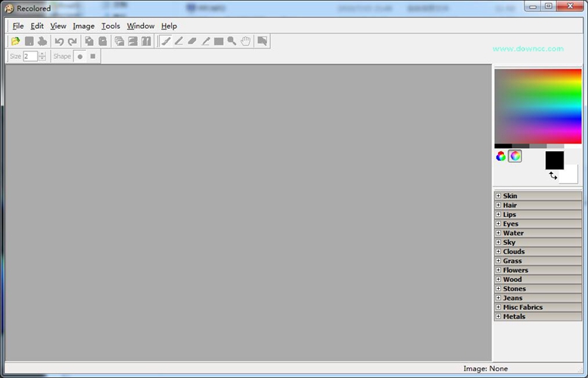
Task: Click the black foreground color swatch
Action: (x=554, y=160)
